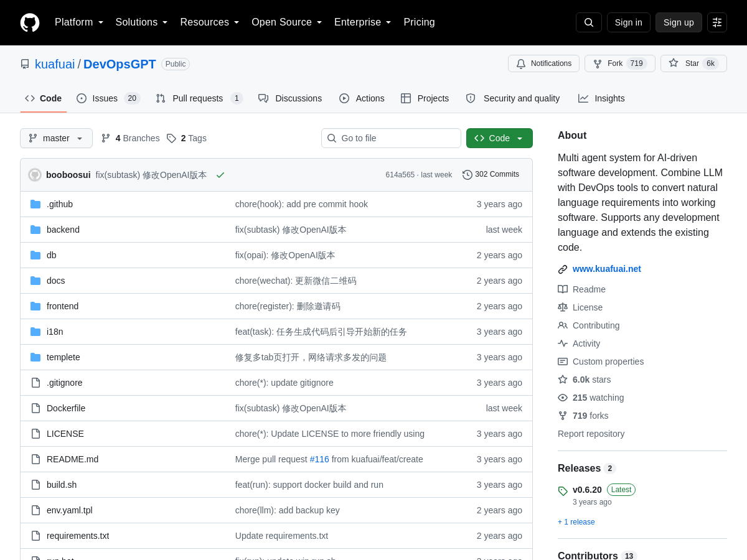The image size is (747, 560).
Task: Open the LICENSE file
Action: [x=65, y=434]
